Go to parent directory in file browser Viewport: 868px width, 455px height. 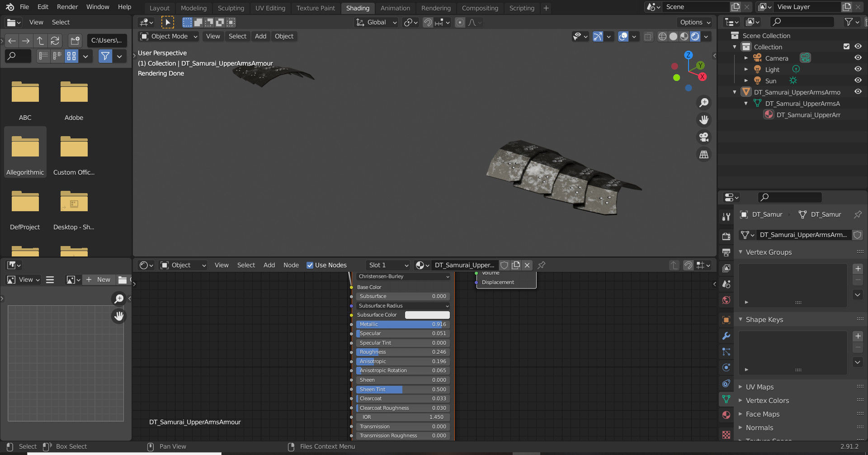[x=40, y=41]
